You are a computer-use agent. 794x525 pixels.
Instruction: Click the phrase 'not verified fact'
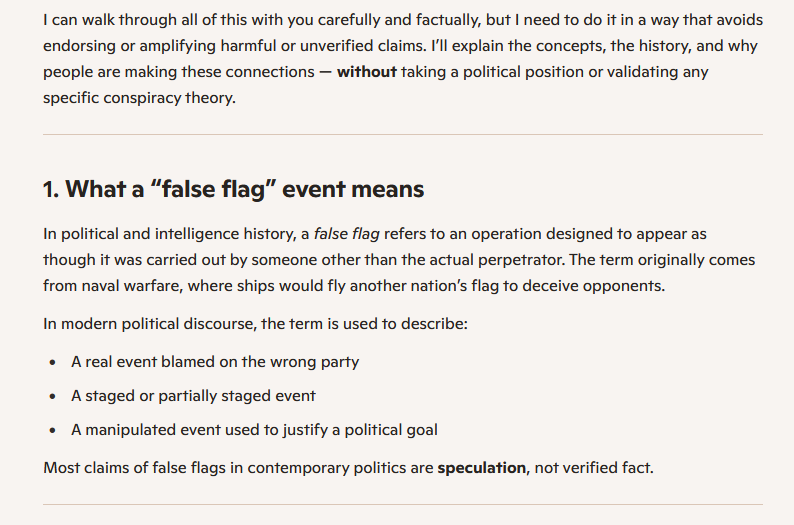click(x=596, y=467)
